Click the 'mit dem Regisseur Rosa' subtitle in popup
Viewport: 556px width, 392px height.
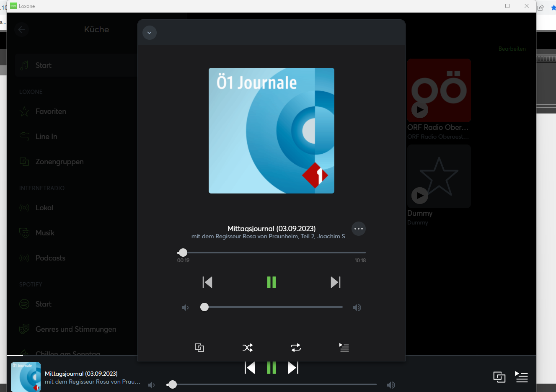tap(271, 237)
